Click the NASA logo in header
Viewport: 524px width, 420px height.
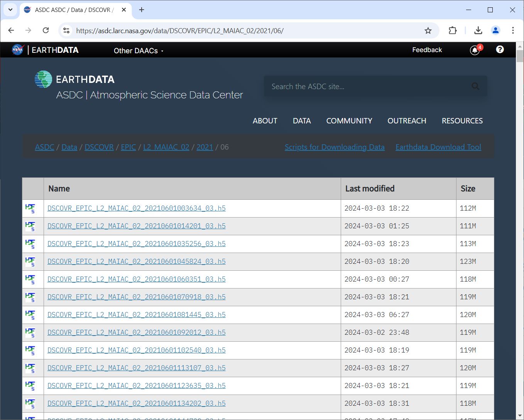click(x=18, y=50)
